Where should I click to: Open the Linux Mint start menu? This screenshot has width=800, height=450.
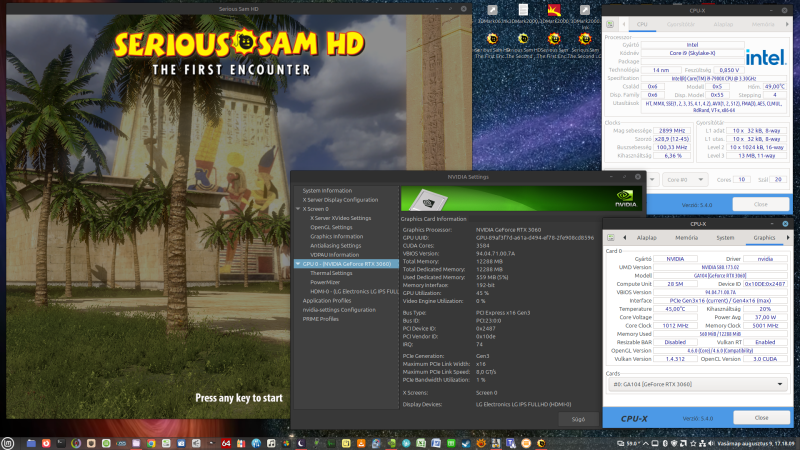(8, 443)
